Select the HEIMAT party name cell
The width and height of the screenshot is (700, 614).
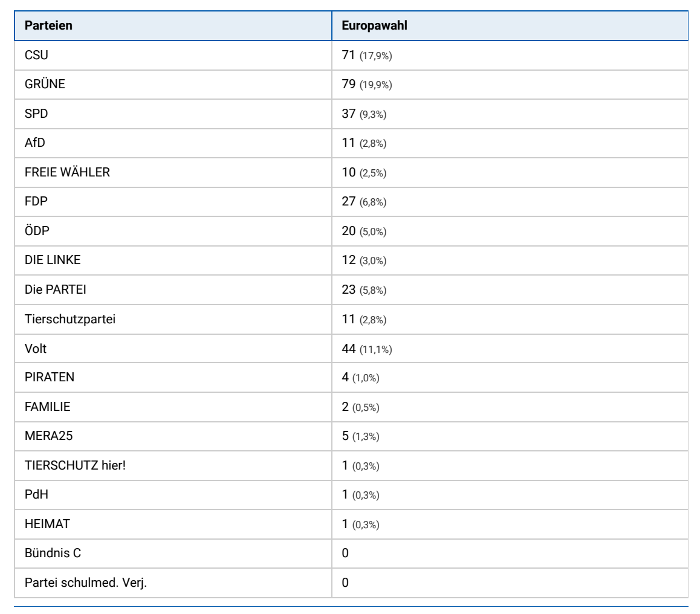click(x=173, y=524)
